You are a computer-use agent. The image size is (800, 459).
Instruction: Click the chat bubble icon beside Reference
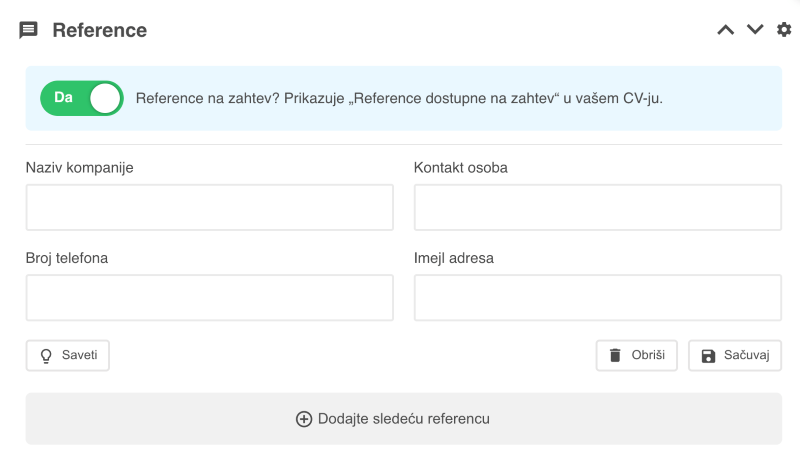(28, 30)
